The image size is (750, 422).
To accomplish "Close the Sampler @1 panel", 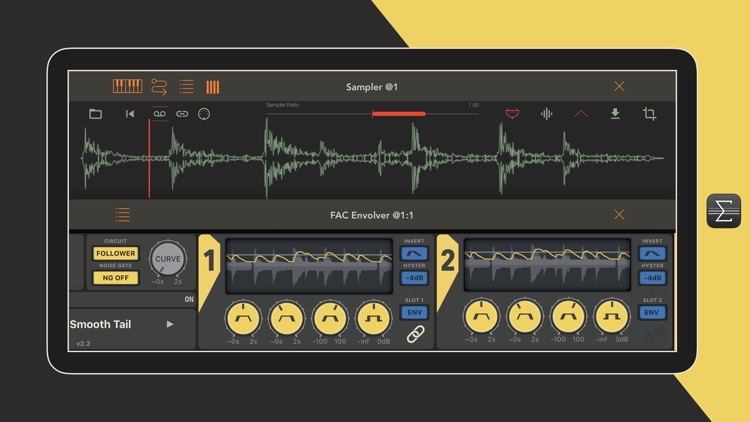I will pos(619,86).
